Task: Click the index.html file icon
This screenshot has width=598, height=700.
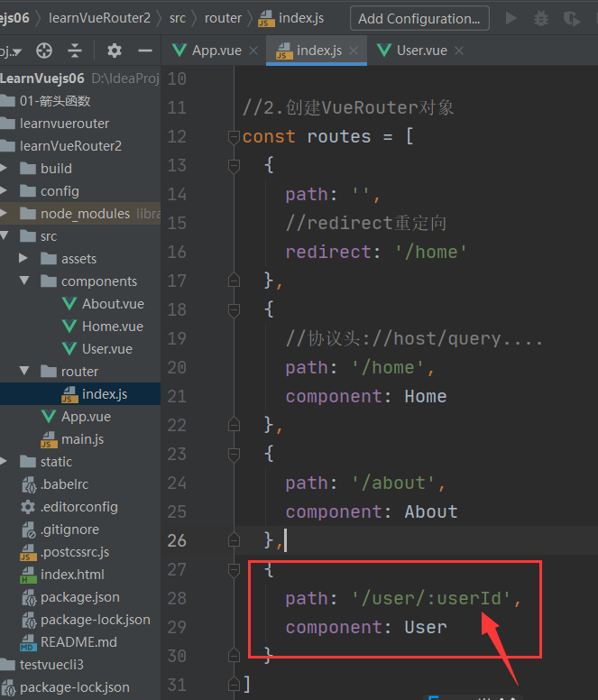Action: coord(28,575)
